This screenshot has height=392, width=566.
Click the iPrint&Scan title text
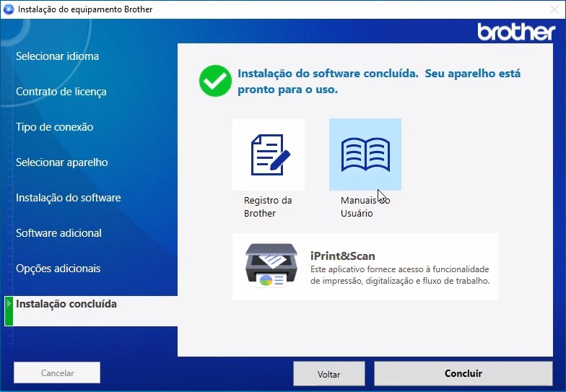click(x=342, y=256)
